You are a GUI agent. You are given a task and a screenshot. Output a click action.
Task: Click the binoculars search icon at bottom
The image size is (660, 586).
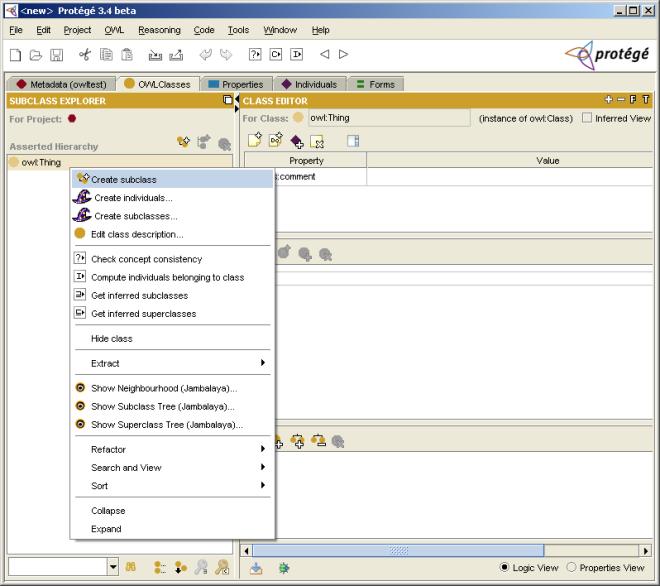[x=130, y=567]
